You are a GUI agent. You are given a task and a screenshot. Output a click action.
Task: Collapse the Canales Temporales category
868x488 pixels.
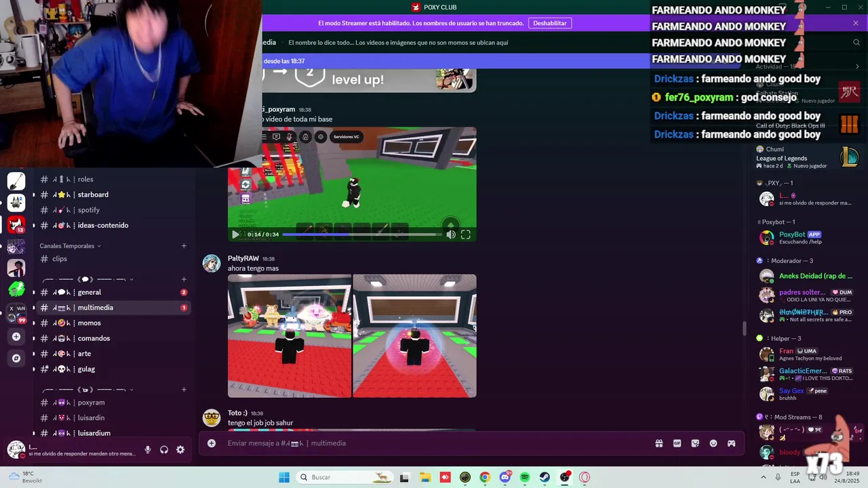[70, 246]
